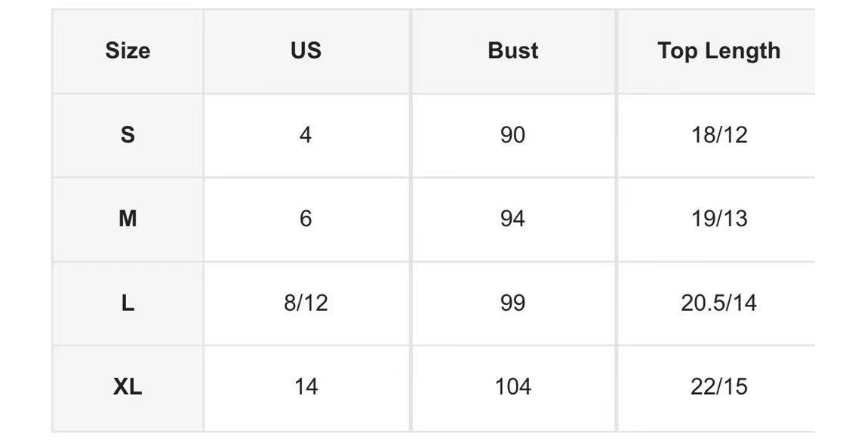Click top length 19/13 cell
Viewport: 857px width, 442px height.
[x=718, y=220]
